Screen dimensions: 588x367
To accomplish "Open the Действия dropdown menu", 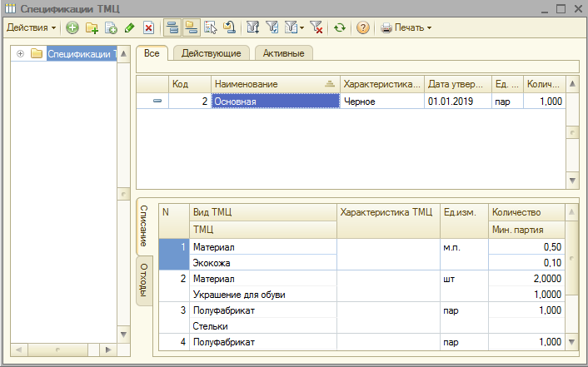I will pos(32,27).
